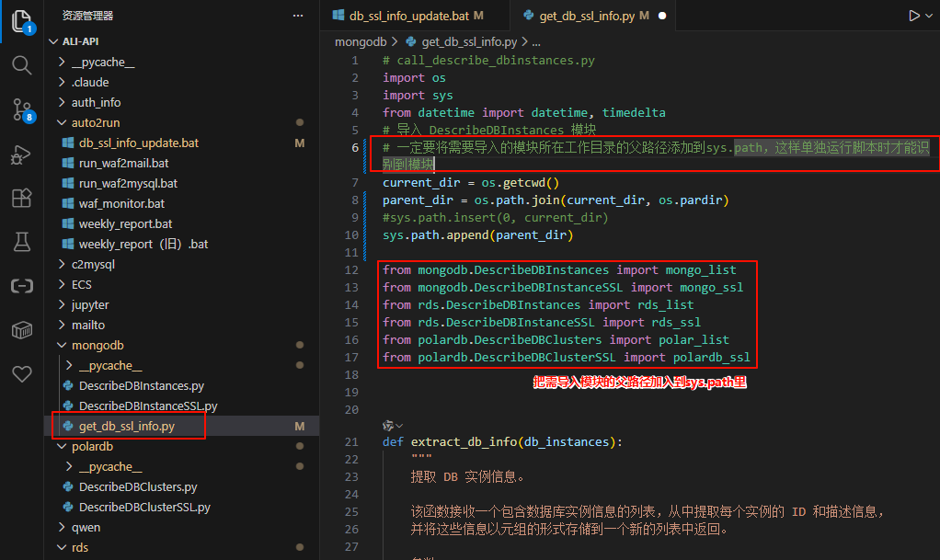This screenshot has width=940, height=560.
Task: Open the Explorer files icon
Action: coord(21,21)
